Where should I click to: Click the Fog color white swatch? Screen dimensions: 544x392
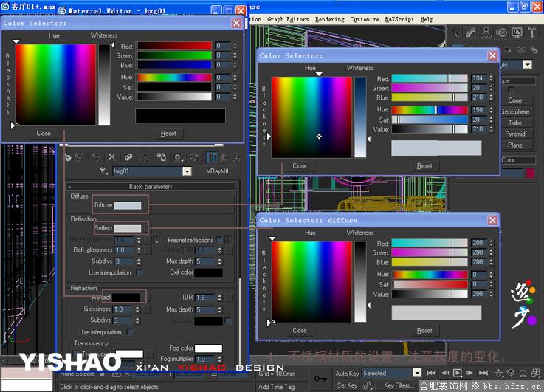click(x=208, y=348)
